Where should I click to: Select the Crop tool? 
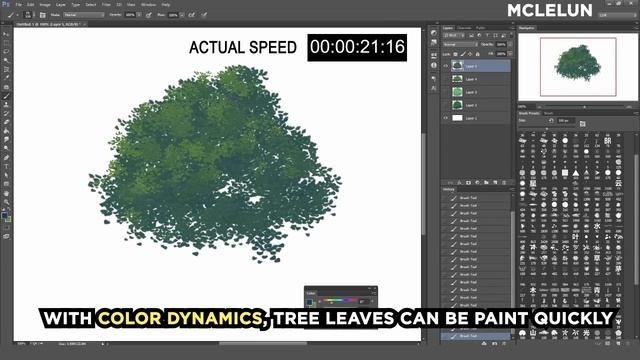pyautogui.click(x=6, y=69)
